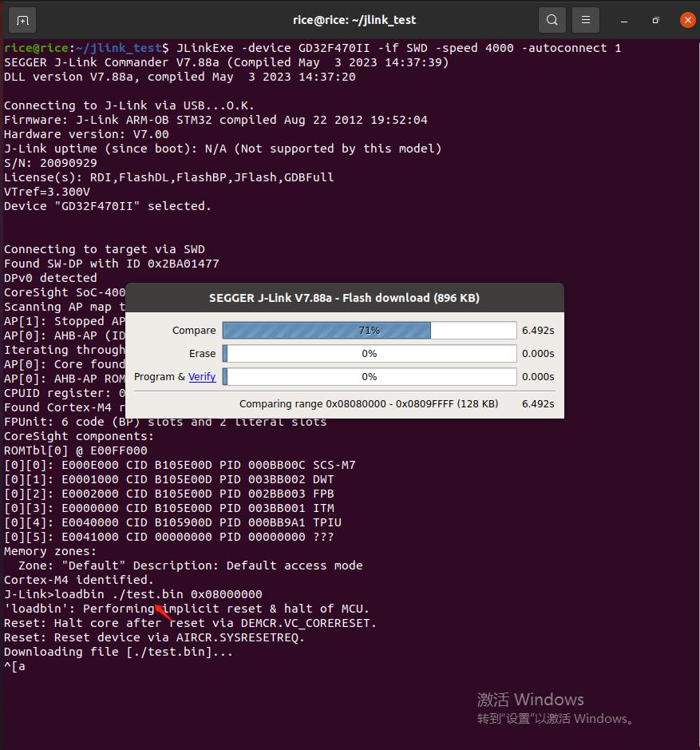This screenshot has width=700, height=750.
Task: Click the 'DPv0 detected' line
Action: coord(50,278)
